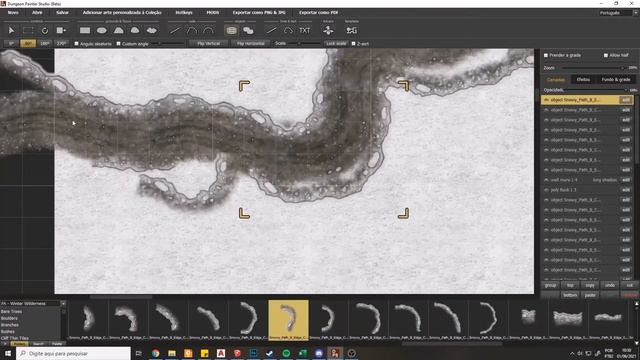Select the highlighted objects placement tool
Image resolution: width=640 pixels, height=360 pixels.
tap(231, 30)
